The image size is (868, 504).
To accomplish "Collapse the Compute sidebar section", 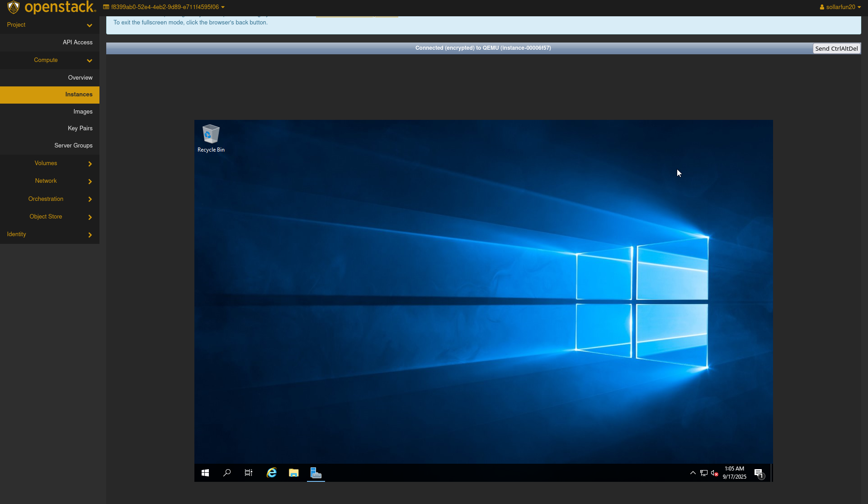I will [46, 60].
